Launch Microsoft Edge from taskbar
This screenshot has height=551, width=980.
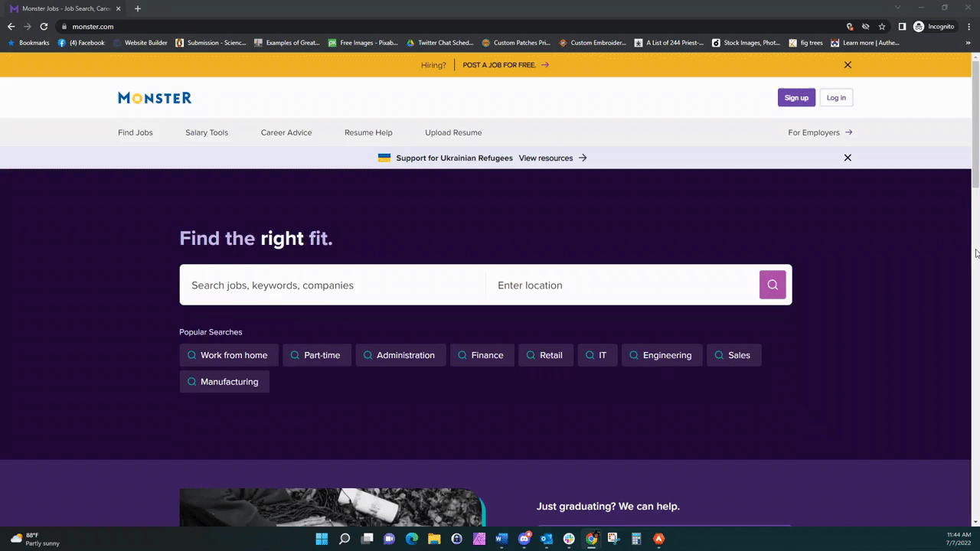click(412, 539)
